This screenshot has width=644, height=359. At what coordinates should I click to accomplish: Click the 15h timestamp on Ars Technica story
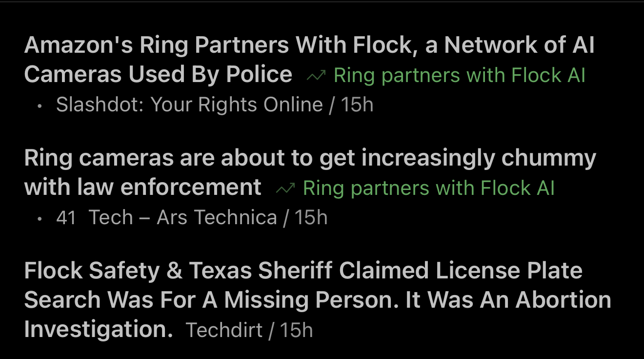pyautogui.click(x=311, y=218)
